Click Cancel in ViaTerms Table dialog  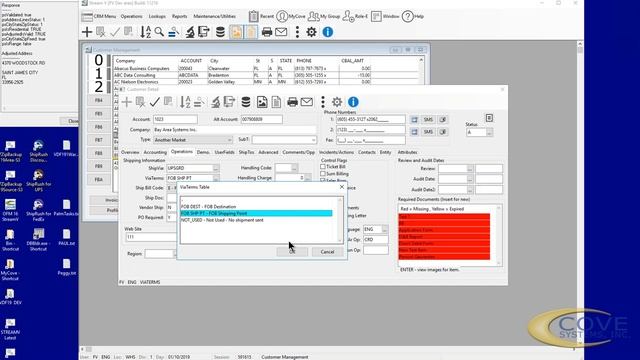coord(327,252)
